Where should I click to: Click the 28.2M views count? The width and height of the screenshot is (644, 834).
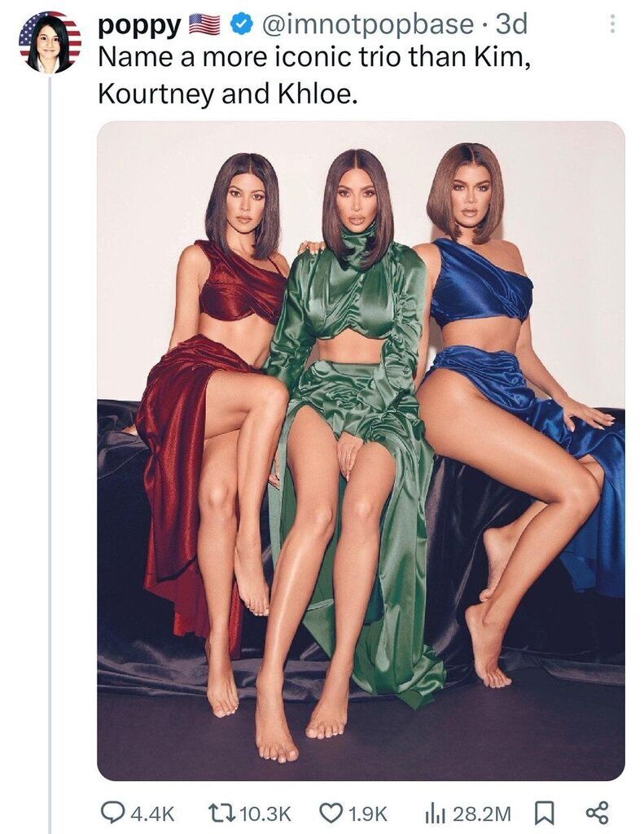point(481,812)
